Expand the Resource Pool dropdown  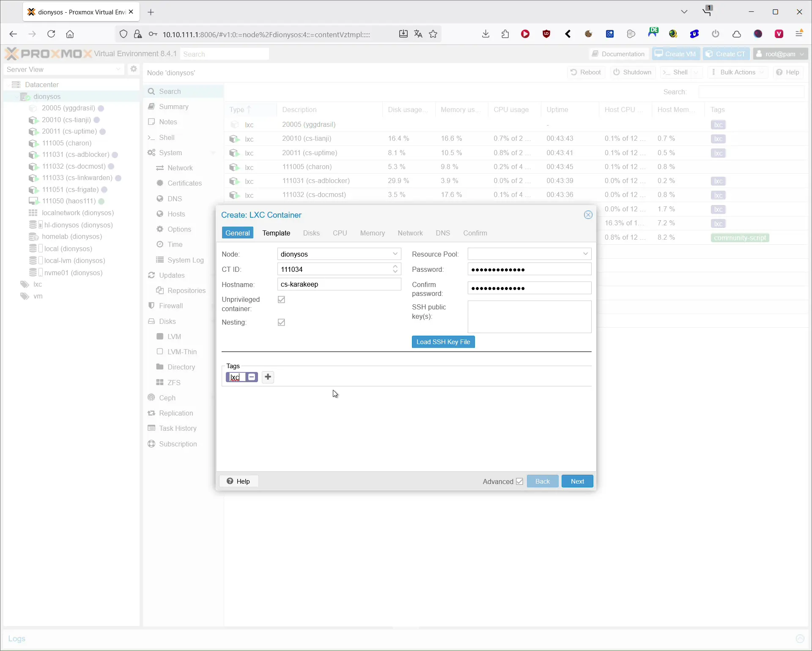coord(585,254)
